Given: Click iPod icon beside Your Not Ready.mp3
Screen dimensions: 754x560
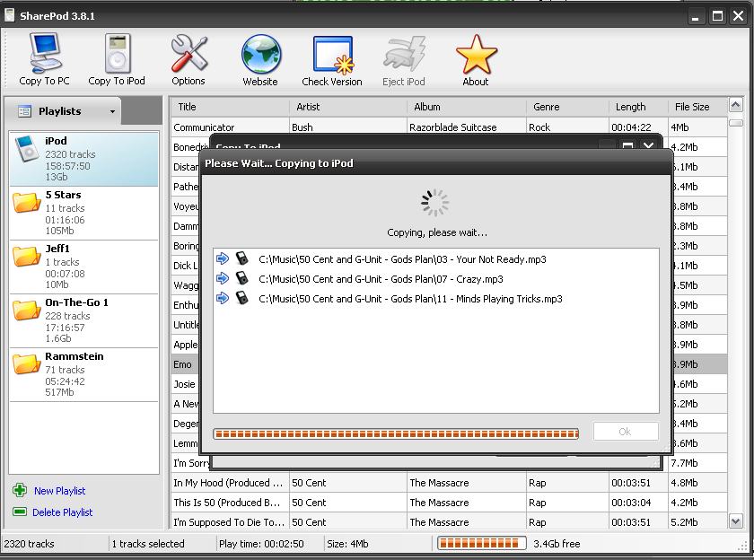Looking at the screenshot, I should pos(241,258).
